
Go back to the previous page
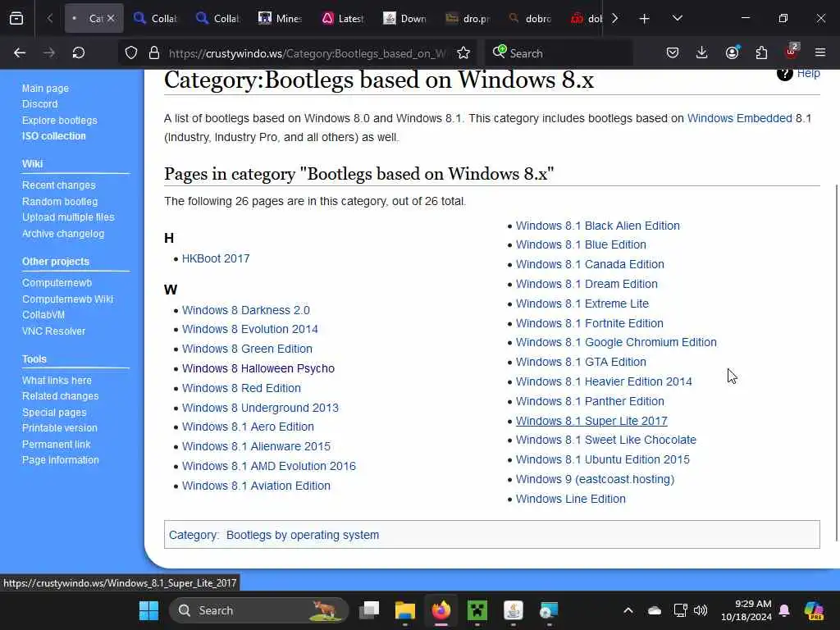tap(20, 52)
